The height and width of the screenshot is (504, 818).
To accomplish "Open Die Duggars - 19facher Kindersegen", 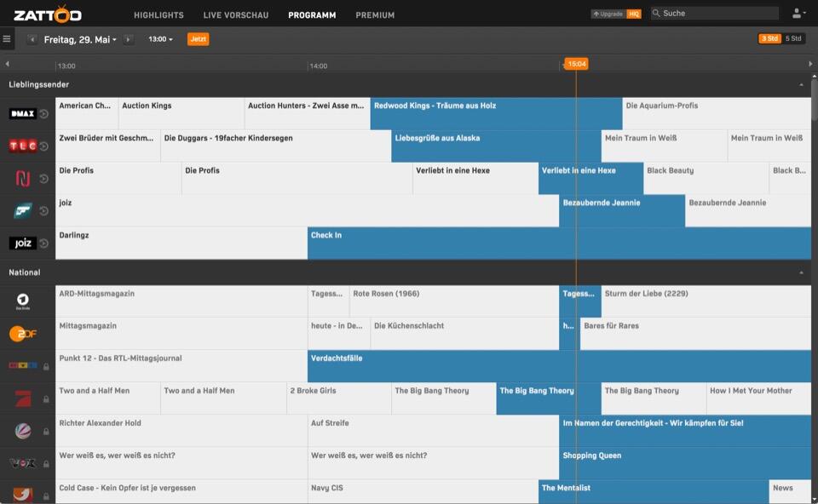I will click(276, 146).
